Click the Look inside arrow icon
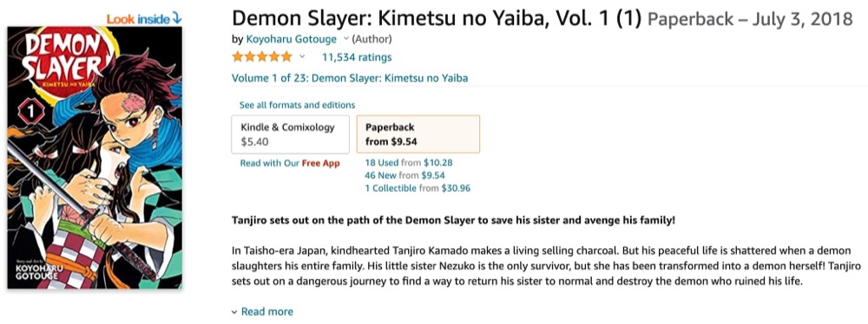868x324 pixels. click(176, 19)
